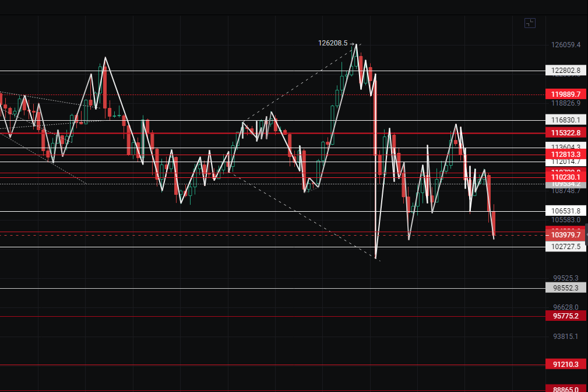Click the 102727.5 white price label

(x=565, y=247)
